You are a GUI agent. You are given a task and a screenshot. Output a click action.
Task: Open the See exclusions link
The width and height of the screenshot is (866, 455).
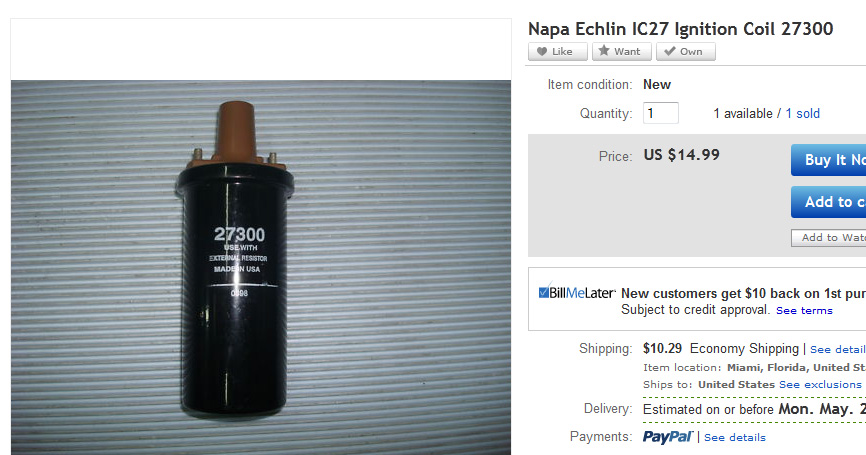pyautogui.click(x=820, y=384)
